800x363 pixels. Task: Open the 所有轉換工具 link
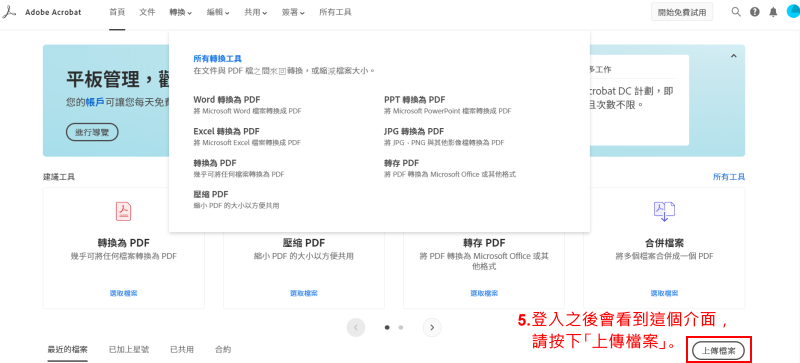coord(217,59)
